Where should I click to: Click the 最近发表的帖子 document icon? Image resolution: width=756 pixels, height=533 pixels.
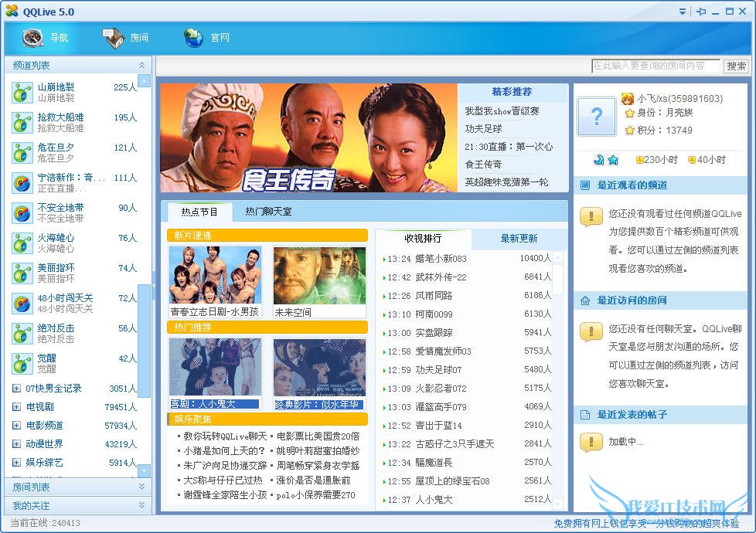click(585, 415)
